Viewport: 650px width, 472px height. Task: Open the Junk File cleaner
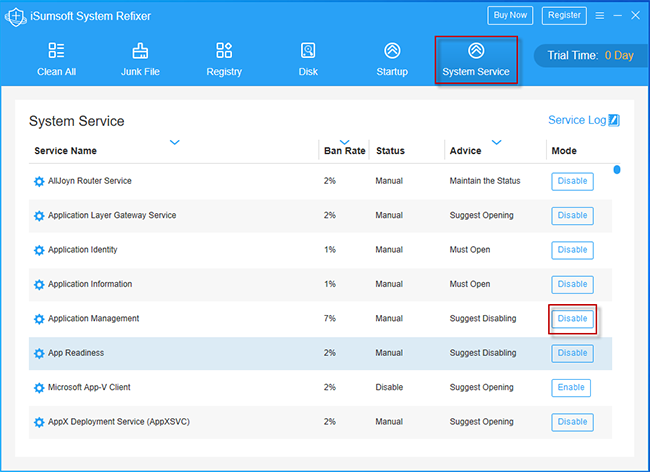coord(139,59)
